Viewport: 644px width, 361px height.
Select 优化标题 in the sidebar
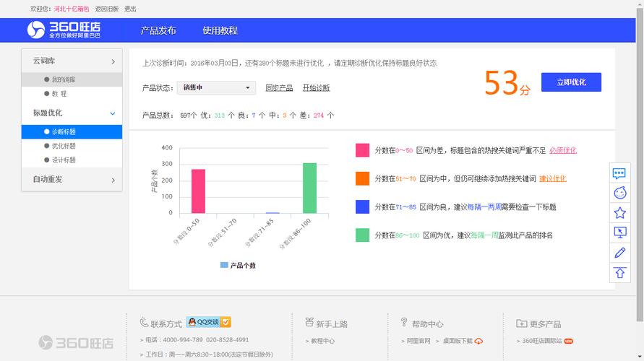72,146
